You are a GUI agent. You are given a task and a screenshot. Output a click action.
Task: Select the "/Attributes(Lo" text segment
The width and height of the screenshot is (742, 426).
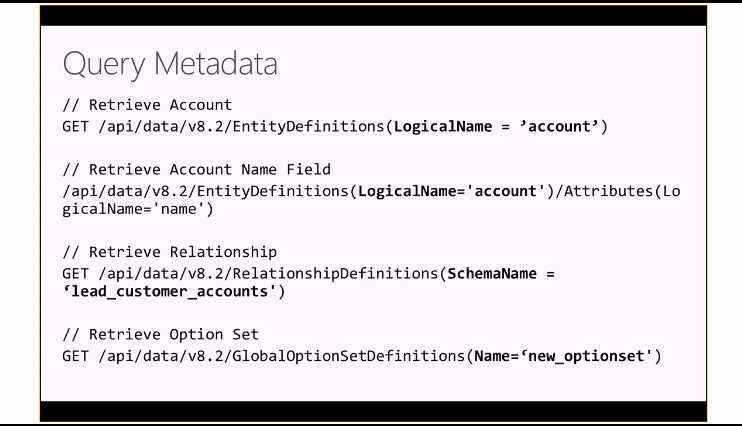[x=618, y=191]
